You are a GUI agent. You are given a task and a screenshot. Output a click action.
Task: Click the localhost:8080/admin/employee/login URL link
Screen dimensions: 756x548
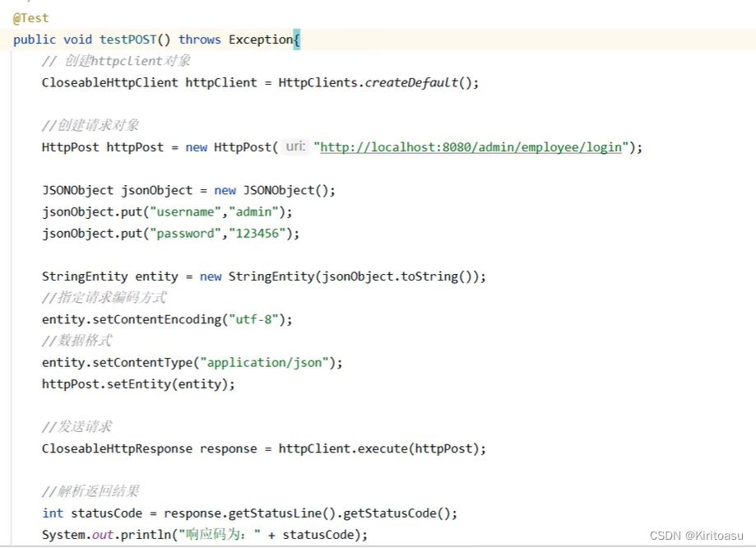click(x=471, y=147)
